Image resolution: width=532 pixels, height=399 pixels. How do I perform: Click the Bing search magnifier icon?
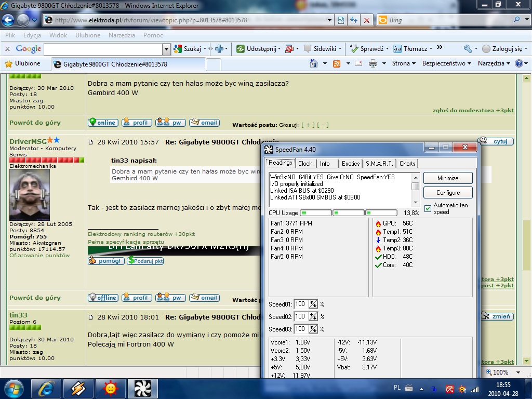[517, 20]
